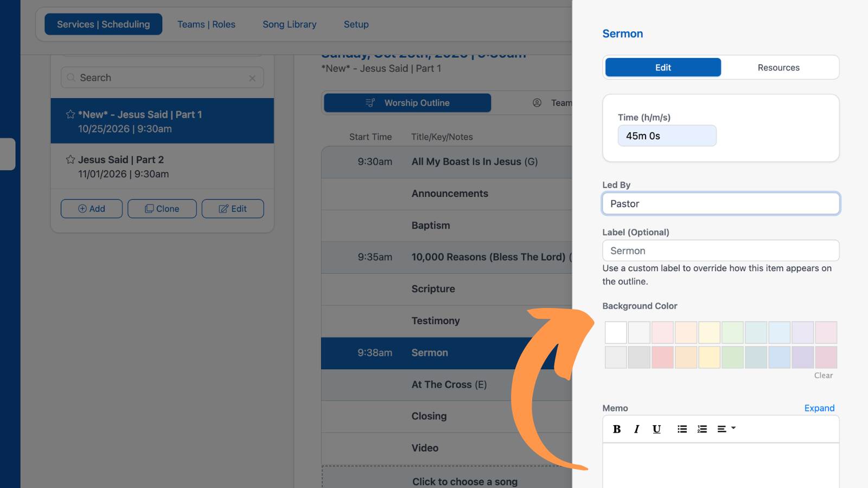Select the Scripture outline item
This screenshot has height=488, width=868.
(446, 290)
